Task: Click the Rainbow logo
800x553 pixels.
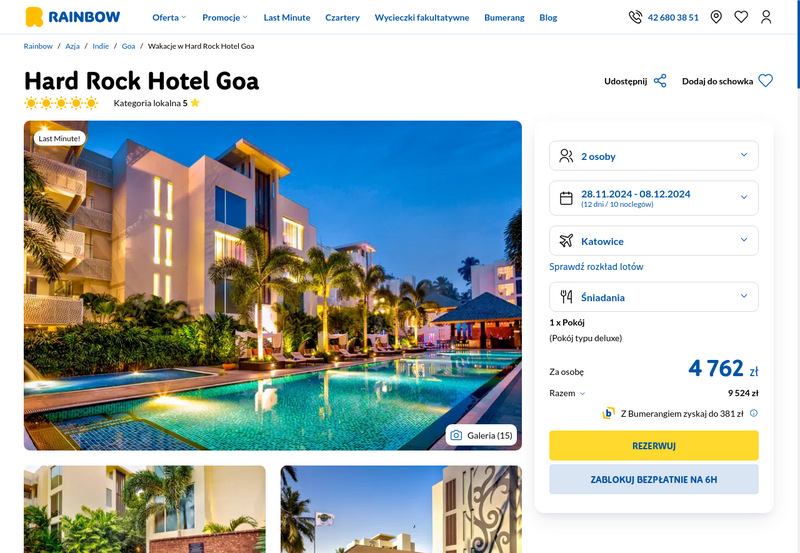Action: point(73,17)
